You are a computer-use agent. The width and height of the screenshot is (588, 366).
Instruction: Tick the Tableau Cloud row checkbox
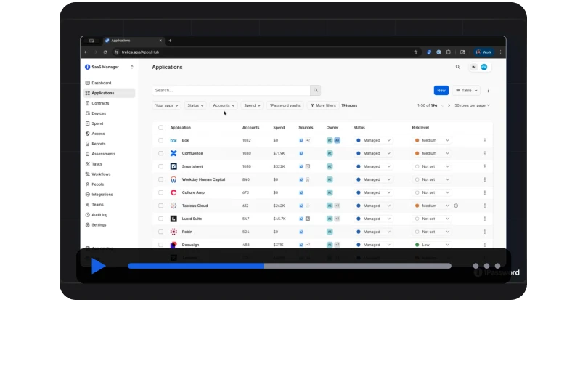[x=161, y=206]
